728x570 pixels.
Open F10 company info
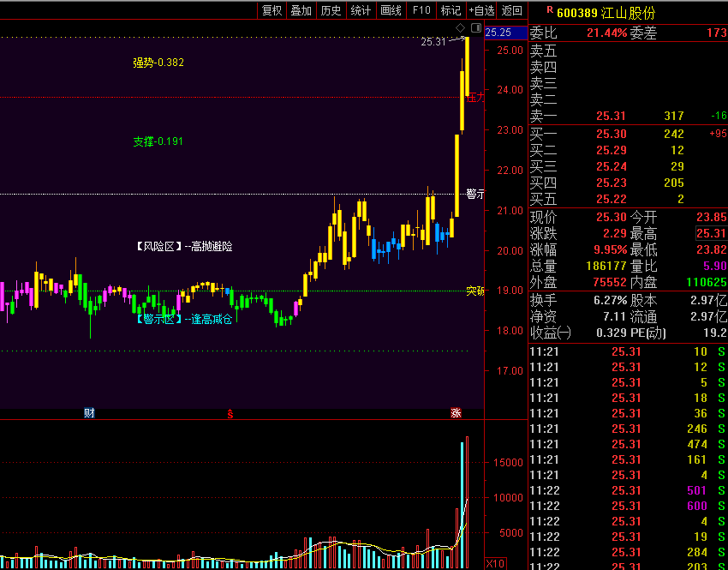click(421, 10)
